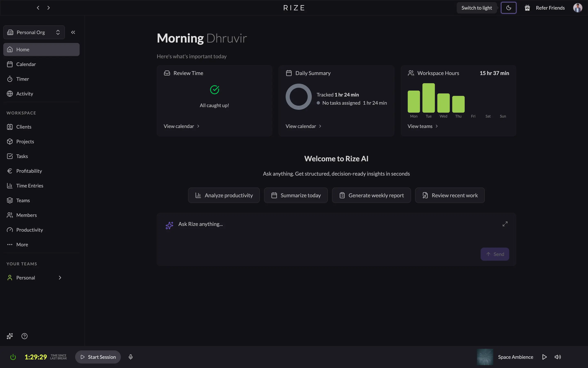Screen dimensions: 588x368
Task: Collapse the sidebar with double-chevron icon
Action: [73, 32]
